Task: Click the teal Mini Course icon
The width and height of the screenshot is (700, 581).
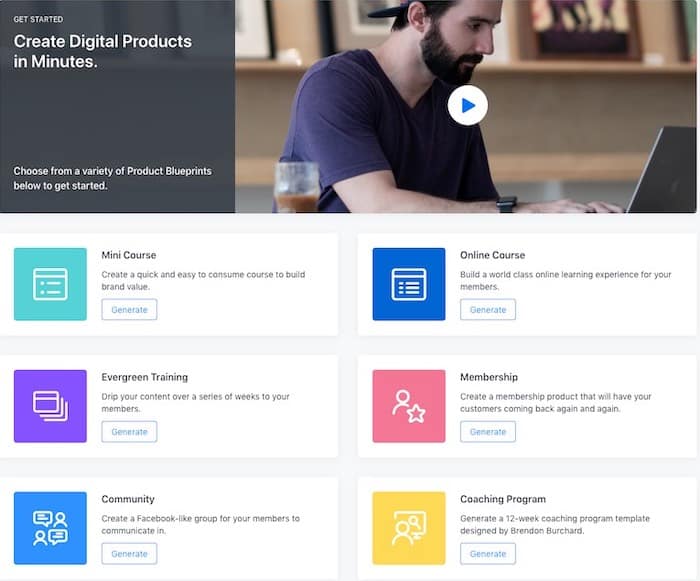Action: click(50, 284)
